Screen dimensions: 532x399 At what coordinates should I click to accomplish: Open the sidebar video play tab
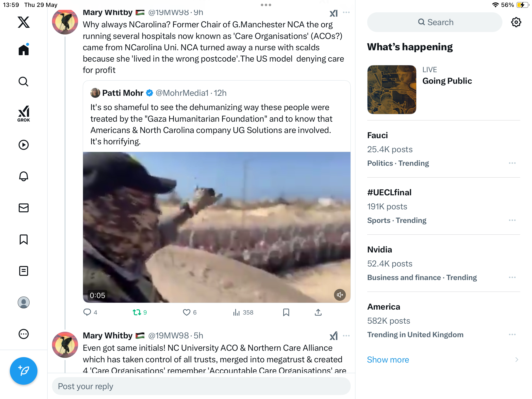click(24, 145)
